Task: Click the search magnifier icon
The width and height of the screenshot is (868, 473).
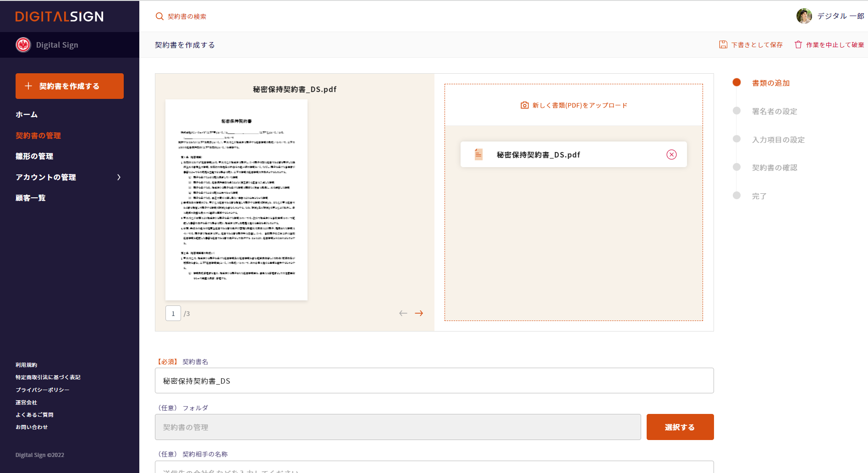Action: (x=159, y=16)
